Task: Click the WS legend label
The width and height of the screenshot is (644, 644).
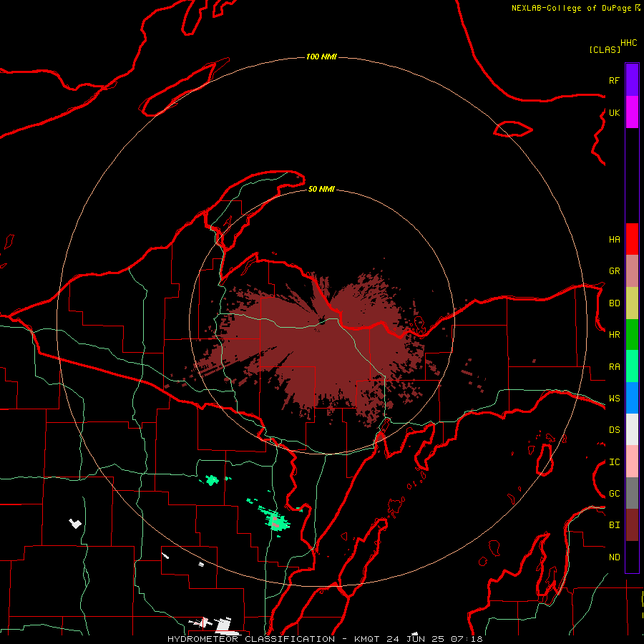Action: click(614, 399)
